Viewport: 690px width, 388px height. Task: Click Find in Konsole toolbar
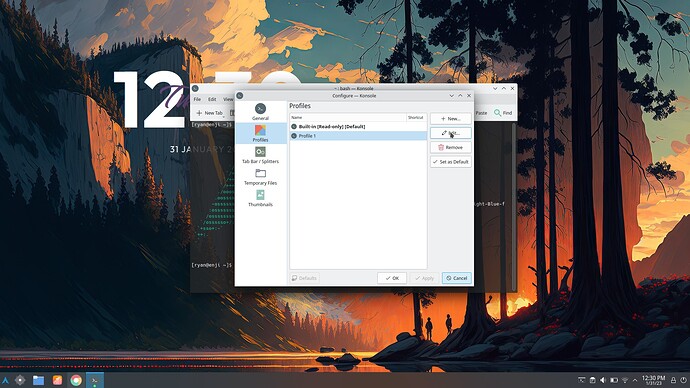503,113
